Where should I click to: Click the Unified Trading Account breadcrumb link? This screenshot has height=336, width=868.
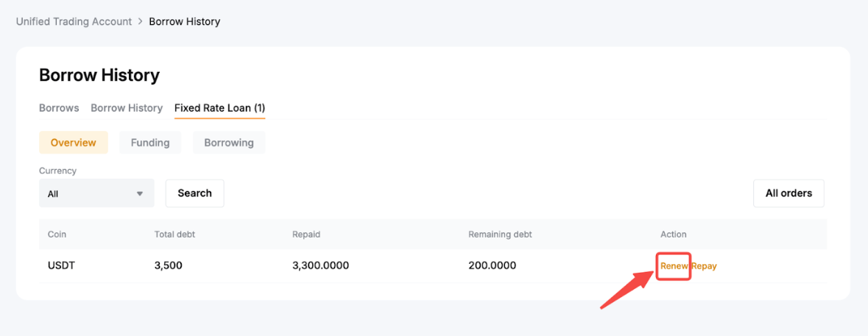[x=74, y=21]
